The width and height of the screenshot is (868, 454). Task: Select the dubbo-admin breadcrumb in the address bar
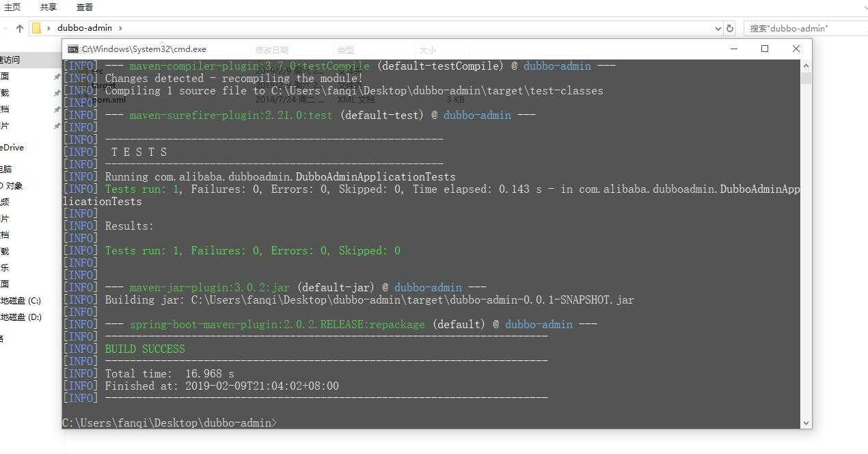85,28
